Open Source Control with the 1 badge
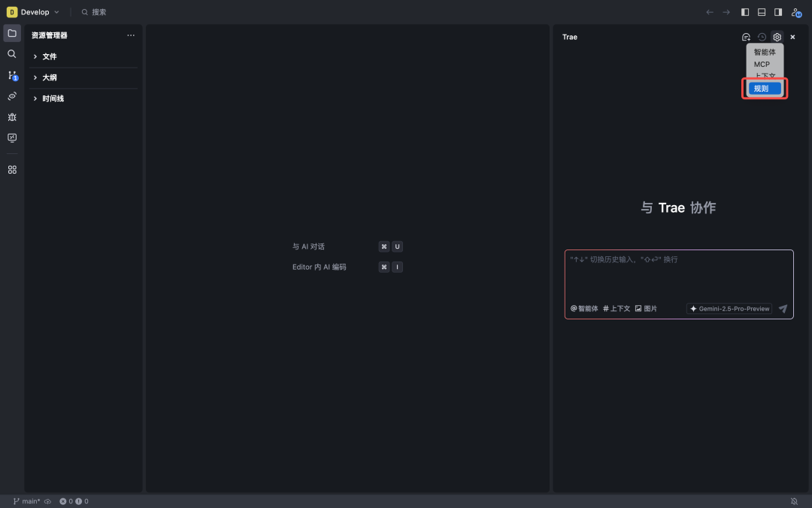Screen dimensions: 812x508 12,75
